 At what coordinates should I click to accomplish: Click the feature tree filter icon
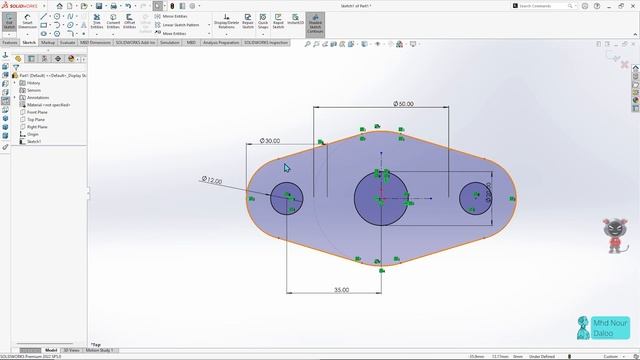tap(16, 67)
